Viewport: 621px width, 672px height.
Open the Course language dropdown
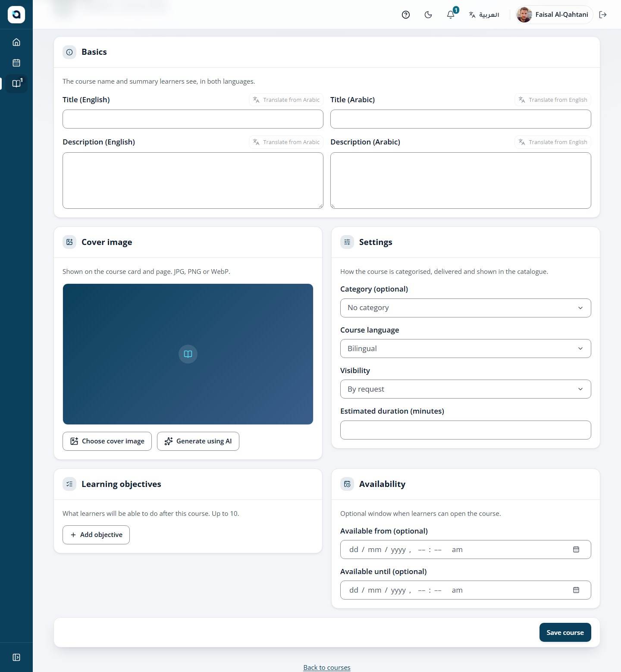(x=466, y=349)
